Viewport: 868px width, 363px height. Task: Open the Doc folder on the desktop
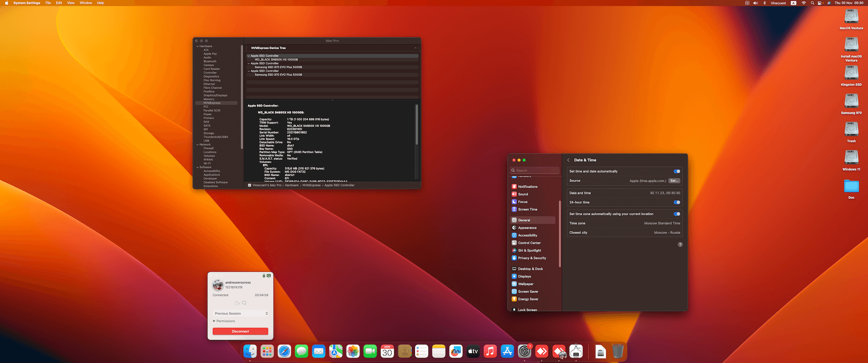coord(851,186)
